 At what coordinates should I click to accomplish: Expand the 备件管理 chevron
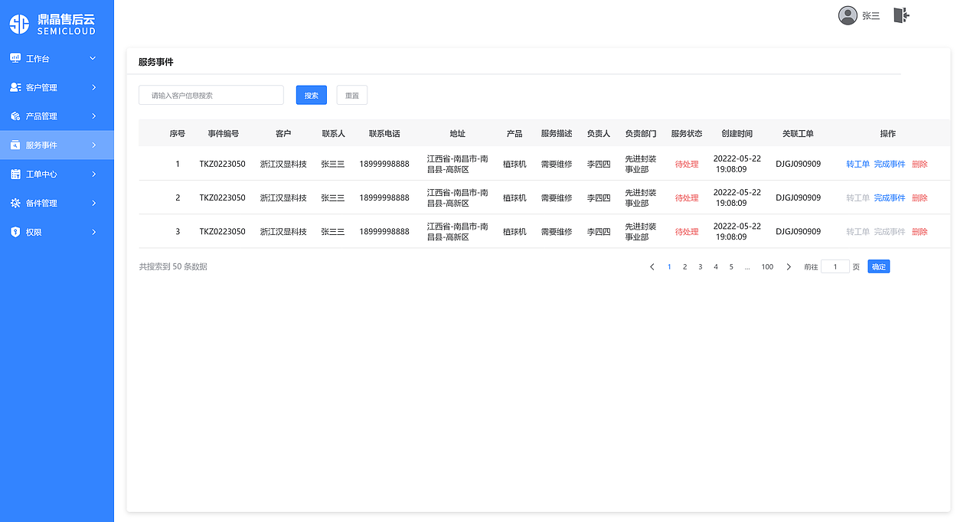(94, 203)
